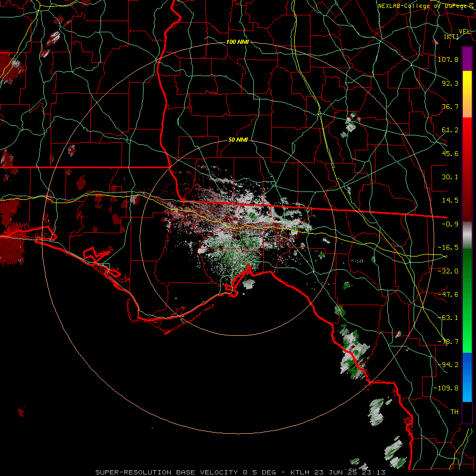
Task: Click the VEL legend title
Action: 464,32
